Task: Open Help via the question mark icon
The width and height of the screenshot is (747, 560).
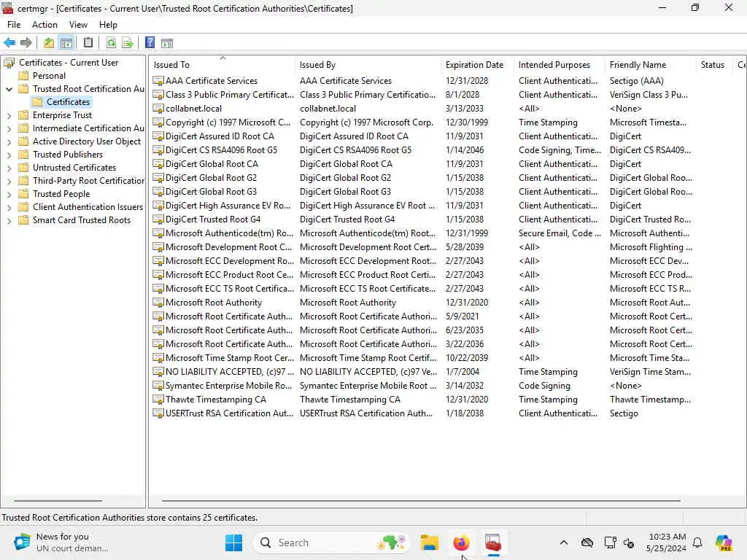Action: pos(150,43)
